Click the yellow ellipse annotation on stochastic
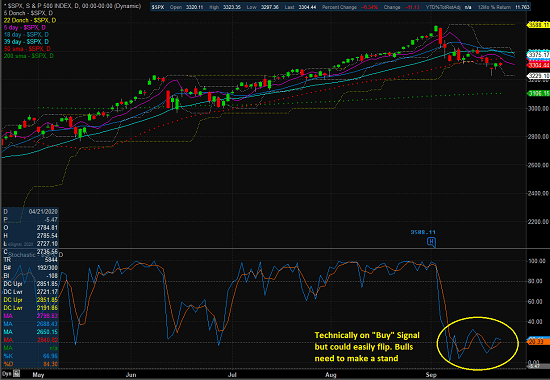Screen dimensions: 550x380 click(x=477, y=343)
